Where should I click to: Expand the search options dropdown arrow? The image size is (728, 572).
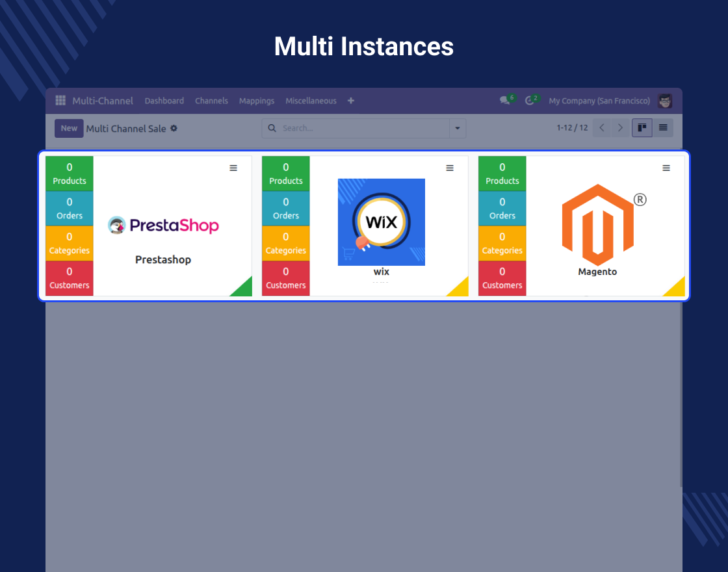[458, 129]
